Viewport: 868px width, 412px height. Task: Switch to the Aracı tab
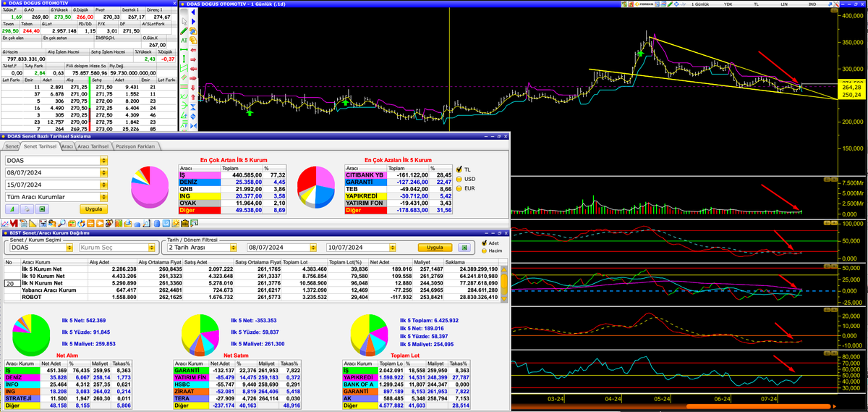(x=68, y=146)
